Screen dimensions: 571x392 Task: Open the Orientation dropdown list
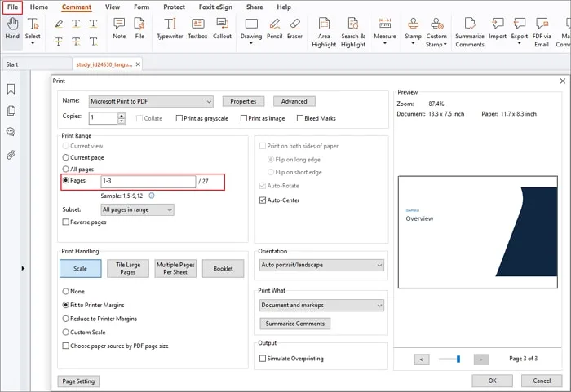pyautogui.click(x=321, y=265)
